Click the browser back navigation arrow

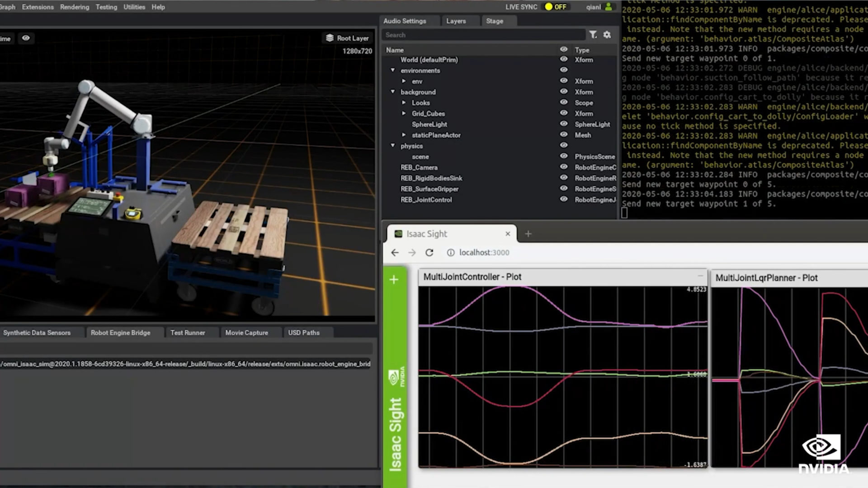394,253
